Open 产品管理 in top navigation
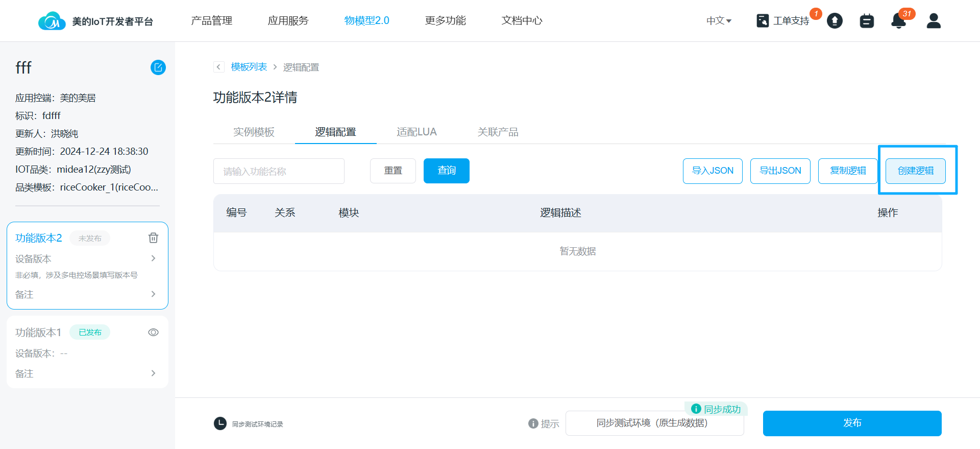The image size is (980, 449). (x=211, y=21)
